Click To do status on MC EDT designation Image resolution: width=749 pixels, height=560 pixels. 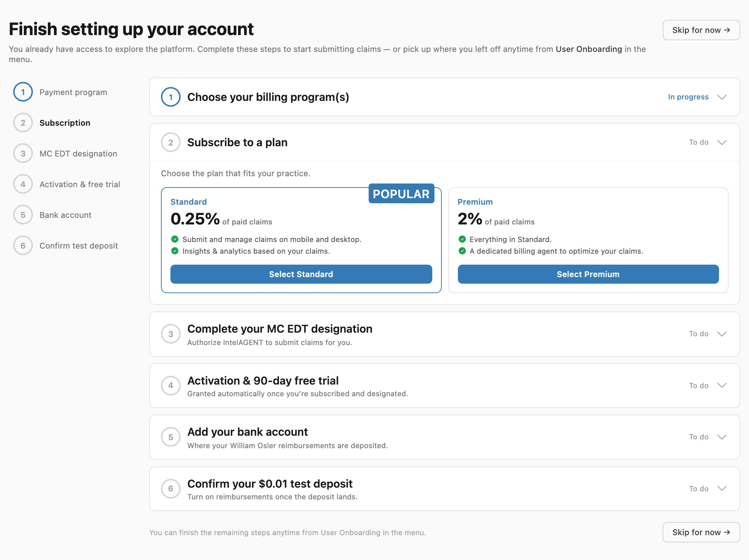(699, 334)
